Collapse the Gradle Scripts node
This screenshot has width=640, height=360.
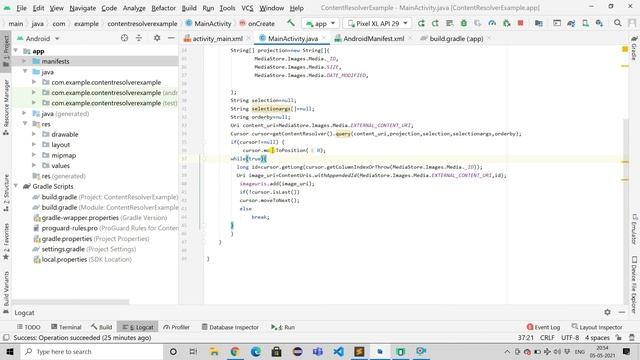click(x=16, y=186)
